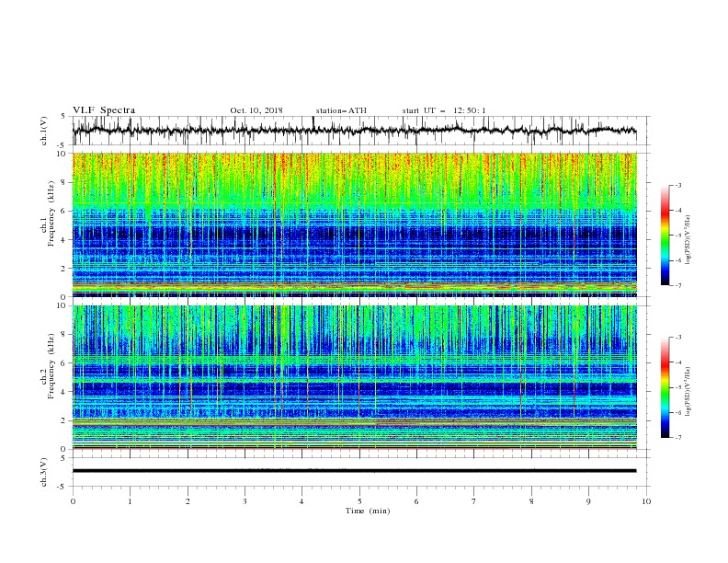This screenshot has height=563, width=728.
Task: Click the "-3" tick on ch.1 colorbar
Action: pos(678,185)
